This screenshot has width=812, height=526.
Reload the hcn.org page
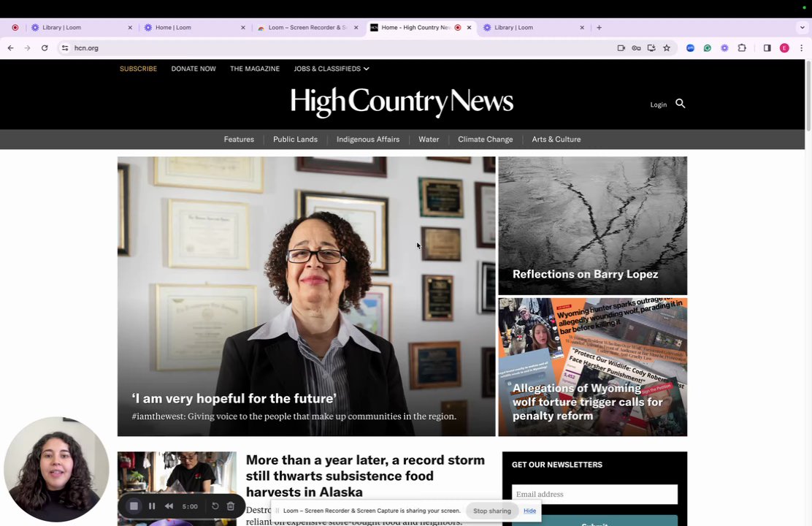[x=45, y=48]
